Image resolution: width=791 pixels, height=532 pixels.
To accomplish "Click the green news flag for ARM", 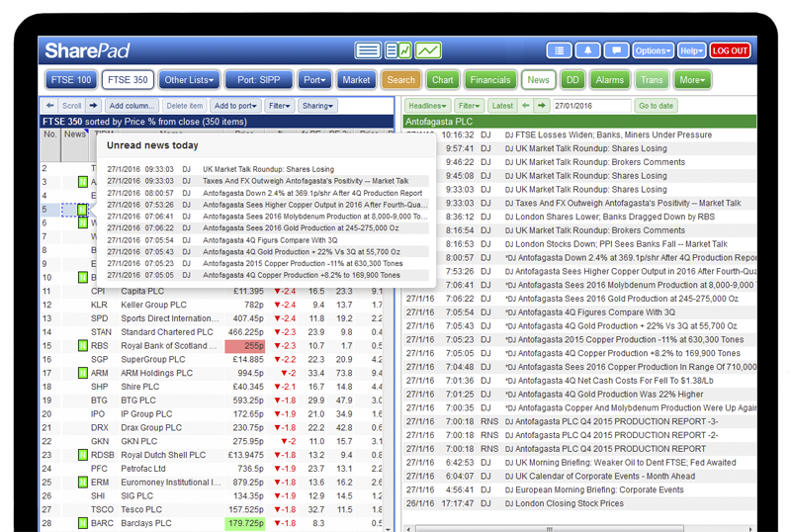I will pyautogui.click(x=82, y=374).
